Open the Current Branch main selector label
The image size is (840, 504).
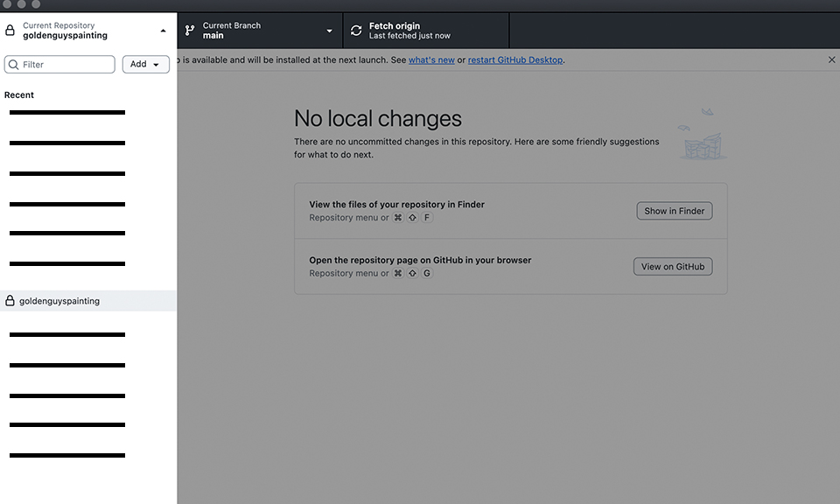[232, 31]
